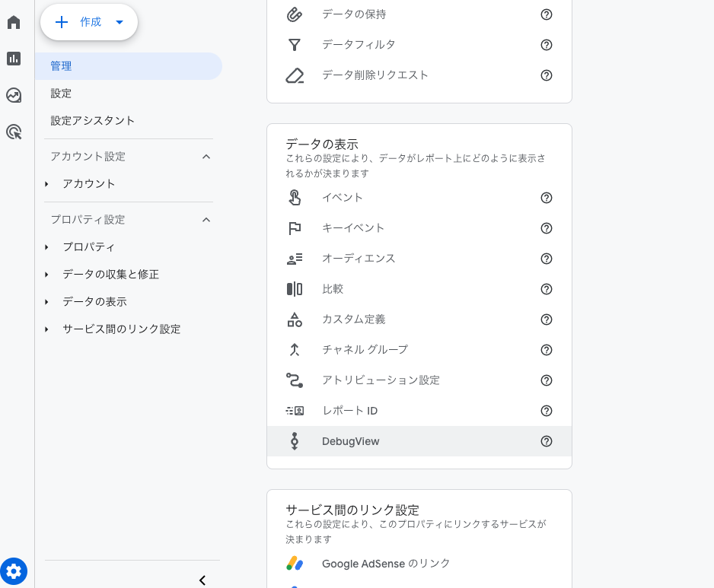Screen dimensions: 714x588
Task: Open the Reports bar chart icon
Action: (x=14, y=59)
